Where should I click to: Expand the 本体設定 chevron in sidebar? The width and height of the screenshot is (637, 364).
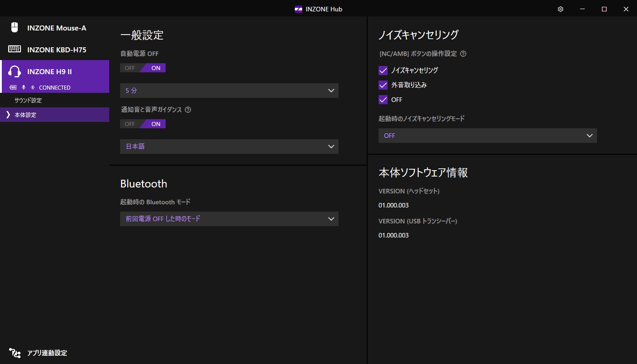click(x=8, y=115)
